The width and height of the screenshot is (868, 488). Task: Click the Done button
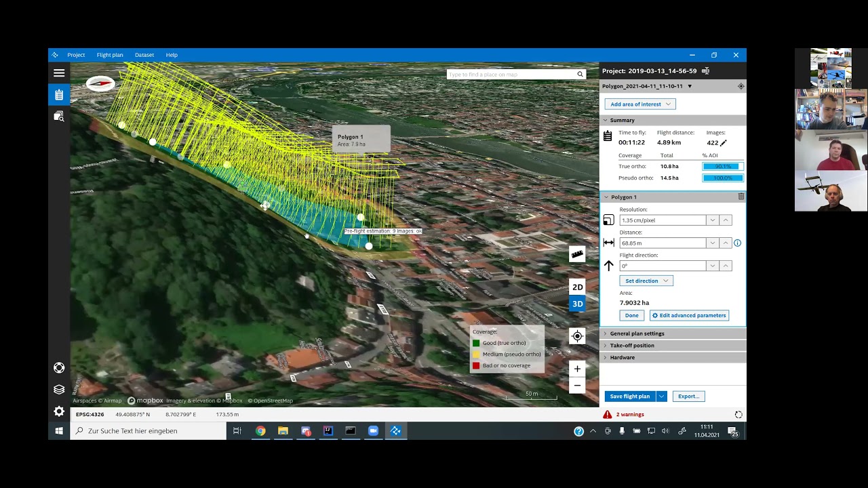(x=632, y=315)
